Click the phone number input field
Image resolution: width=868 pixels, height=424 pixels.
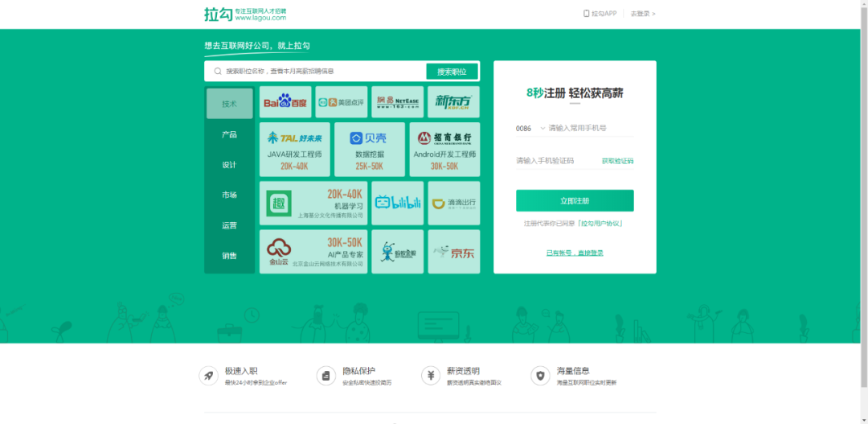click(591, 128)
